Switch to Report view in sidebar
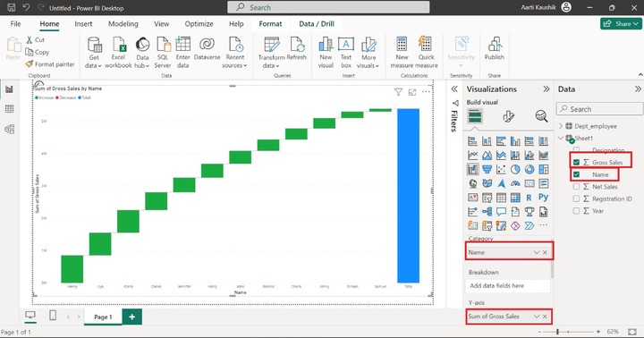 9,89
